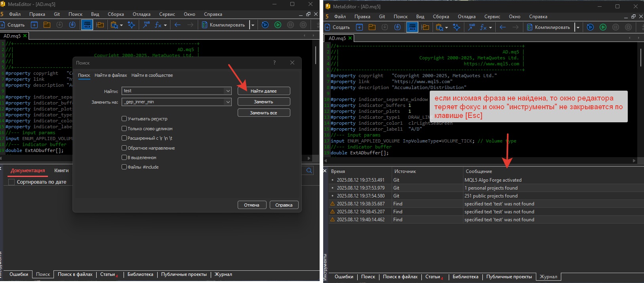Image resolution: width=644 pixels, height=283 pixels.
Task: Click green start debugging icon in left window
Action: pos(278,25)
